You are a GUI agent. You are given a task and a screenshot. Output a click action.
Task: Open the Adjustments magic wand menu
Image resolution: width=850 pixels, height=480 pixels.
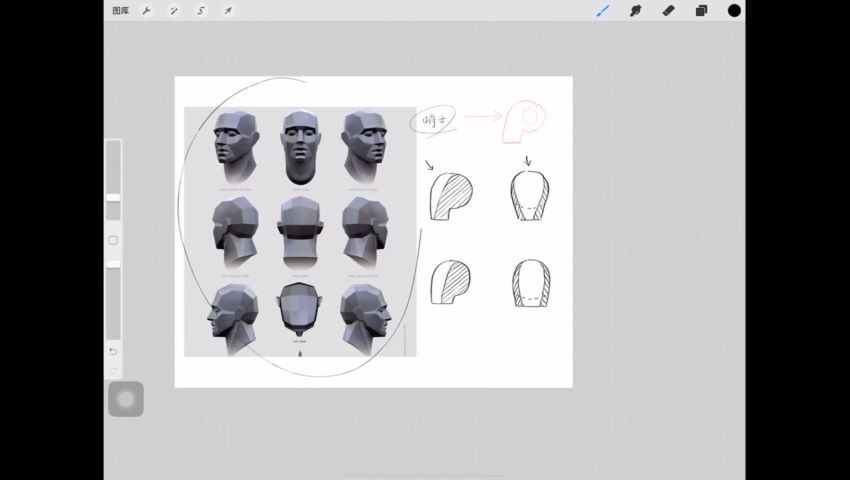click(x=173, y=11)
